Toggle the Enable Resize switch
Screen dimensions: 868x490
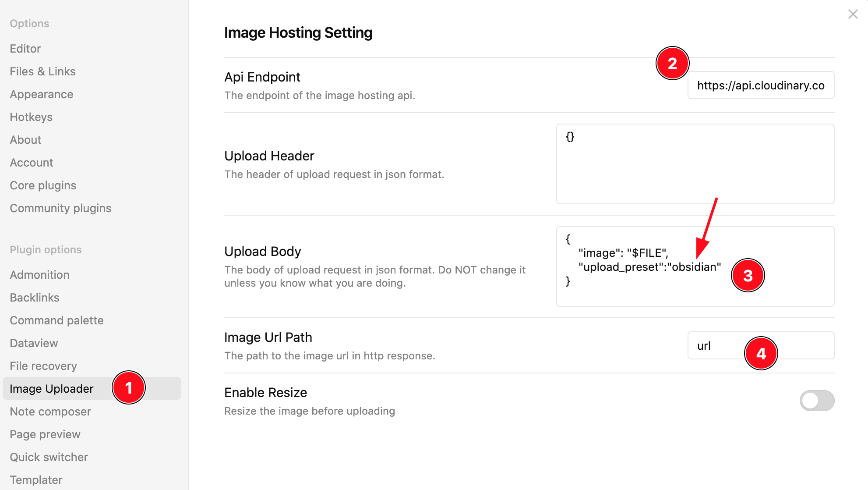click(x=816, y=401)
